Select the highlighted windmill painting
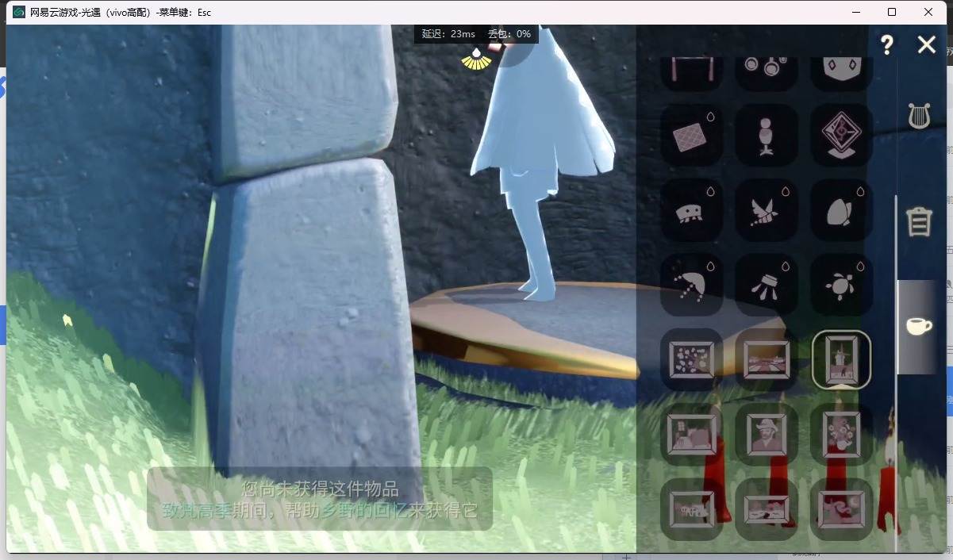The image size is (953, 560). (x=842, y=360)
